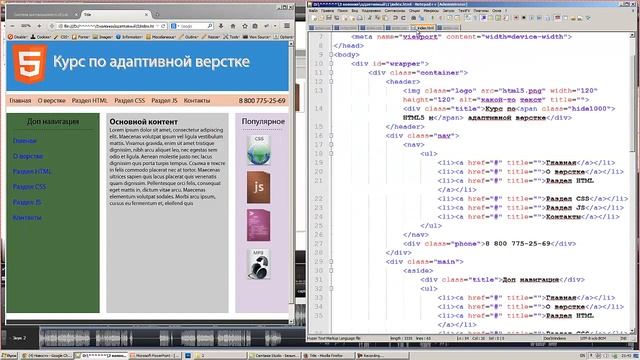
Task: Collapse fold marker at line 11 container div
Action: [331, 73]
